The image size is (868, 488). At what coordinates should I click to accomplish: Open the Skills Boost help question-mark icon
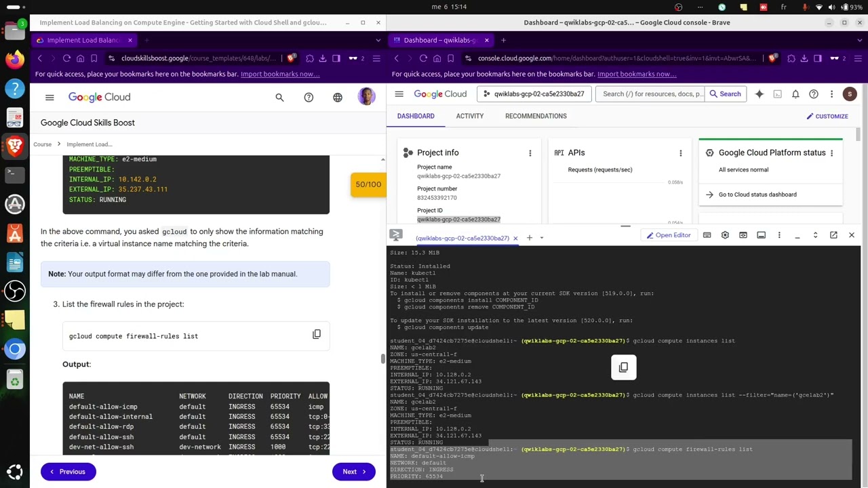coord(309,98)
